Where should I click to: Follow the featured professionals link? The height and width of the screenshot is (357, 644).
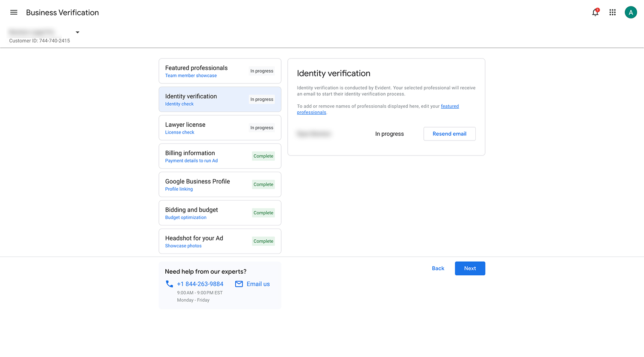[450, 107]
